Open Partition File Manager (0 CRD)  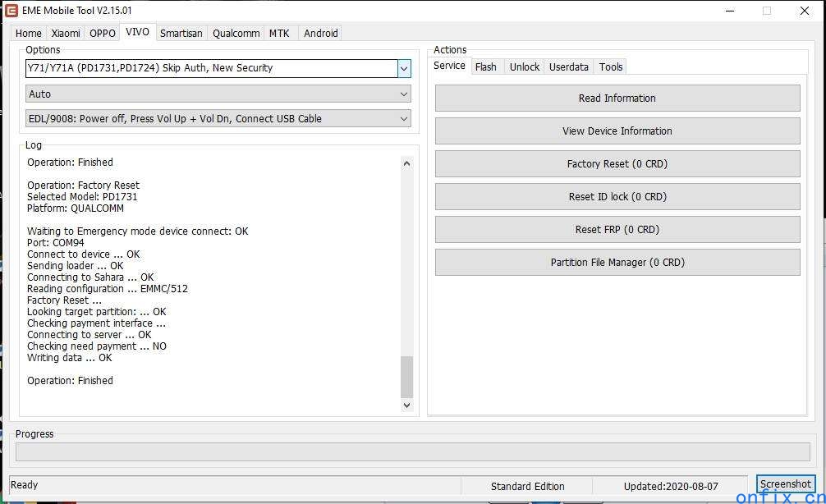(x=617, y=263)
